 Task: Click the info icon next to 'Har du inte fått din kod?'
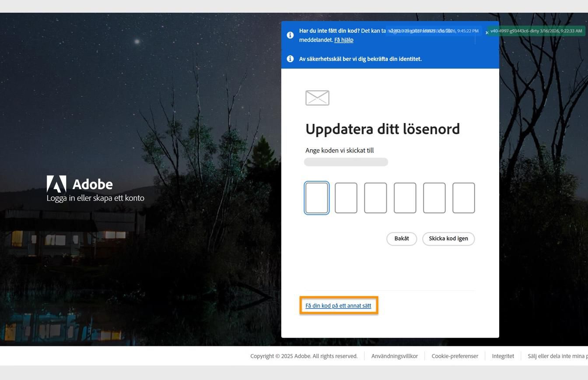[290, 35]
